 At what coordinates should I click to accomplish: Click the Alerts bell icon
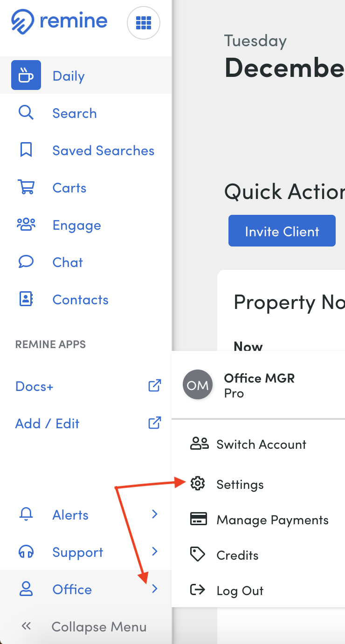point(26,514)
